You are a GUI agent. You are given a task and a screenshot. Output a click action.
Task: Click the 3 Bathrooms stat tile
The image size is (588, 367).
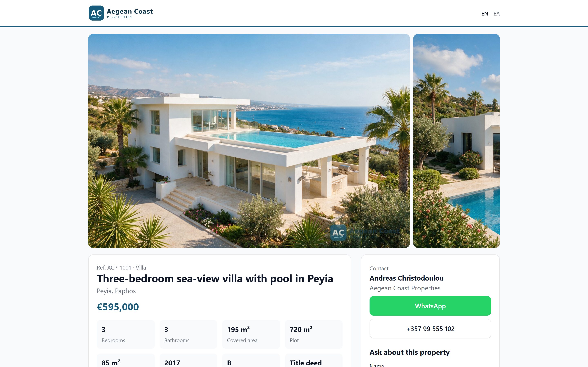(x=188, y=334)
